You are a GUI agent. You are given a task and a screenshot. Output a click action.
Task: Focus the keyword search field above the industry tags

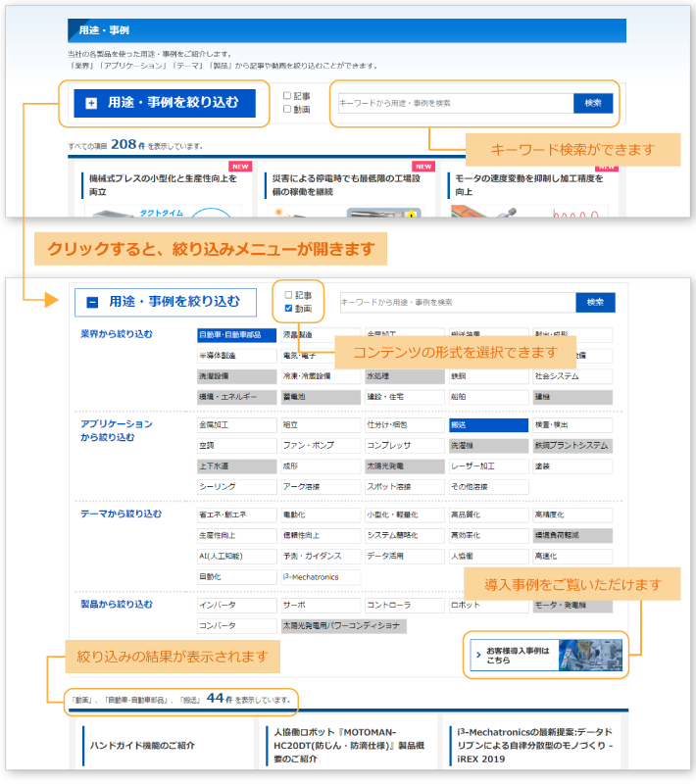pos(458,303)
